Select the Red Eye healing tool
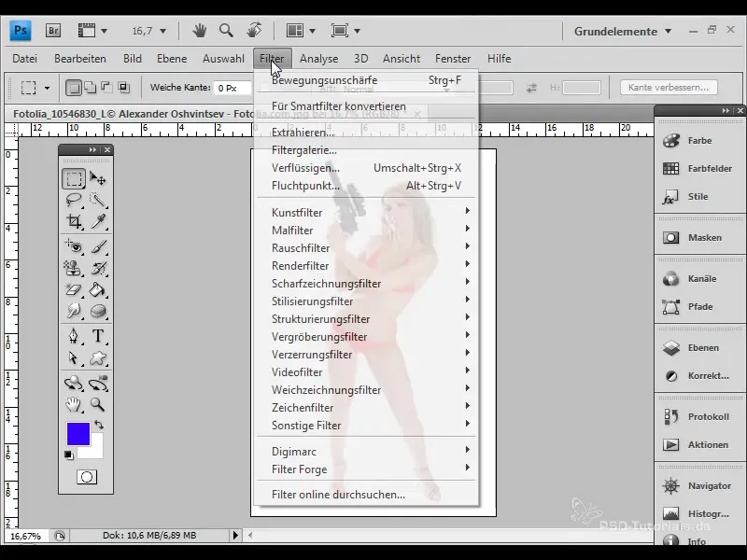 point(74,246)
